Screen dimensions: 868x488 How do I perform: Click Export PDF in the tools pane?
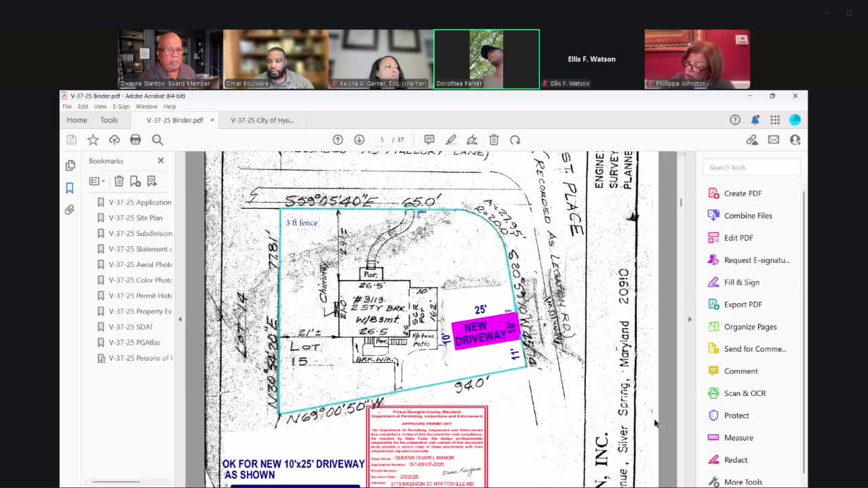743,304
